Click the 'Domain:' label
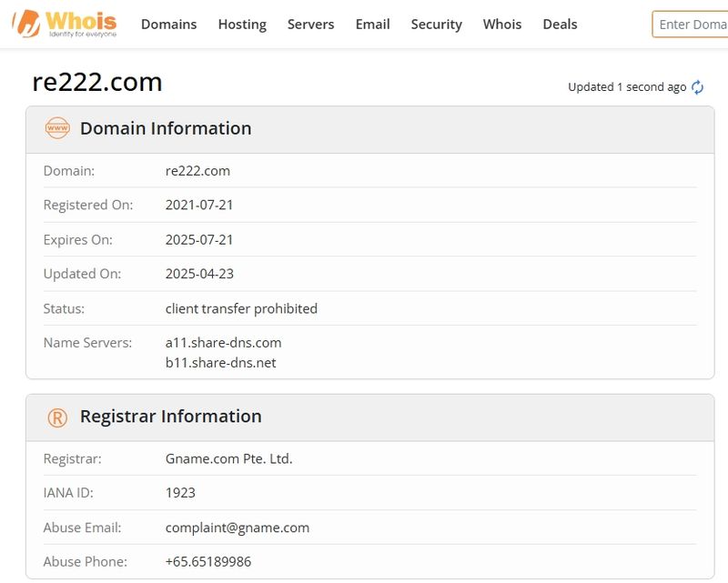 coord(69,171)
